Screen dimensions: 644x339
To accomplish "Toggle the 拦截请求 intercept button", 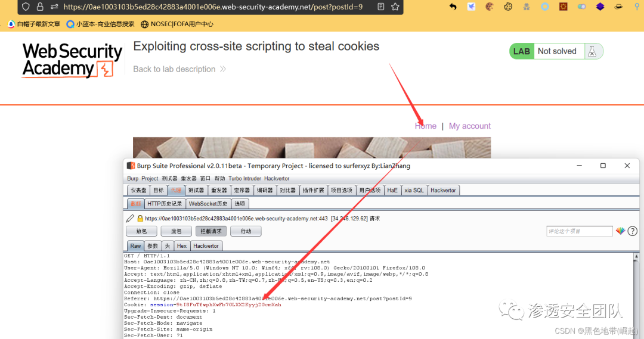I will (211, 231).
